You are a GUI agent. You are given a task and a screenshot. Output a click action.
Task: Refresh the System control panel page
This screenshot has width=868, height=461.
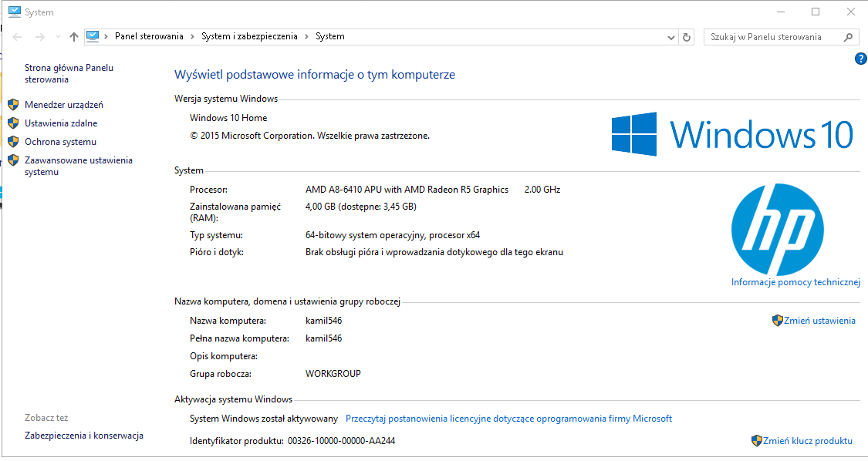click(687, 37)
